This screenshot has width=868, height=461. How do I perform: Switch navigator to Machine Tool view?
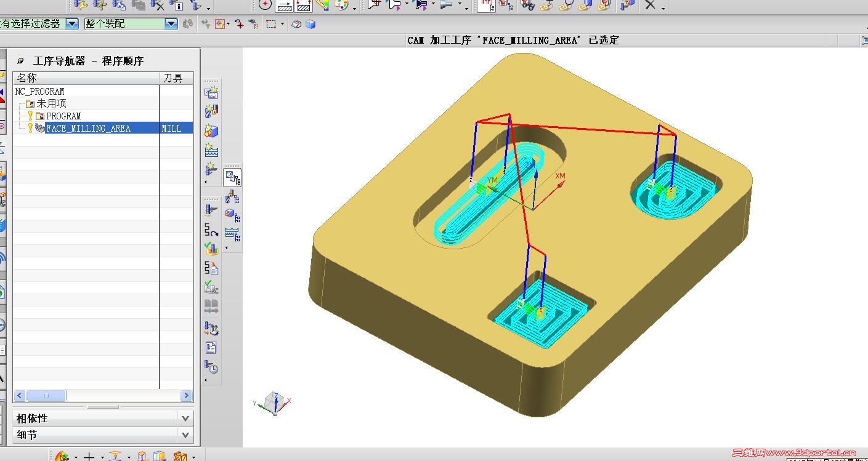[232, 197]
